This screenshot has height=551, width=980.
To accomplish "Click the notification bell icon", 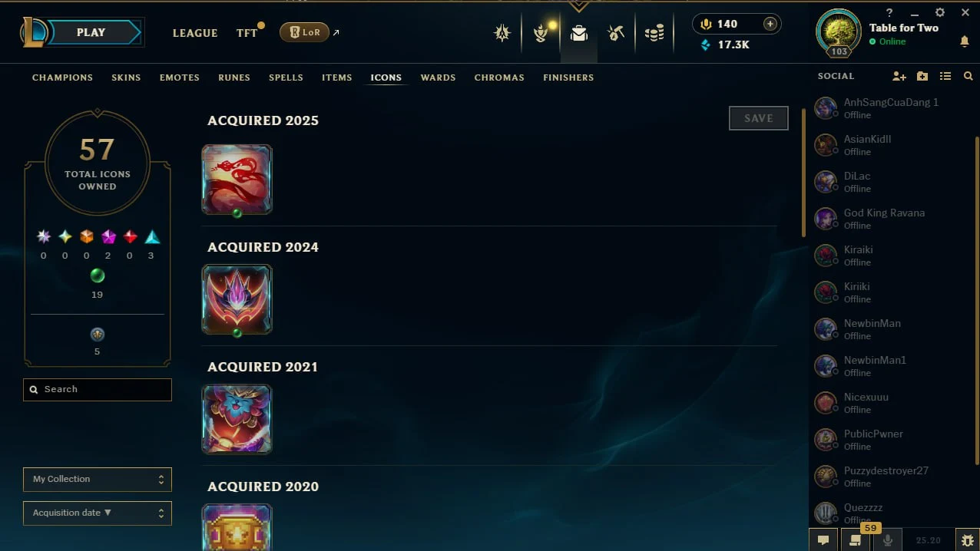I will [x=965, y=41].
